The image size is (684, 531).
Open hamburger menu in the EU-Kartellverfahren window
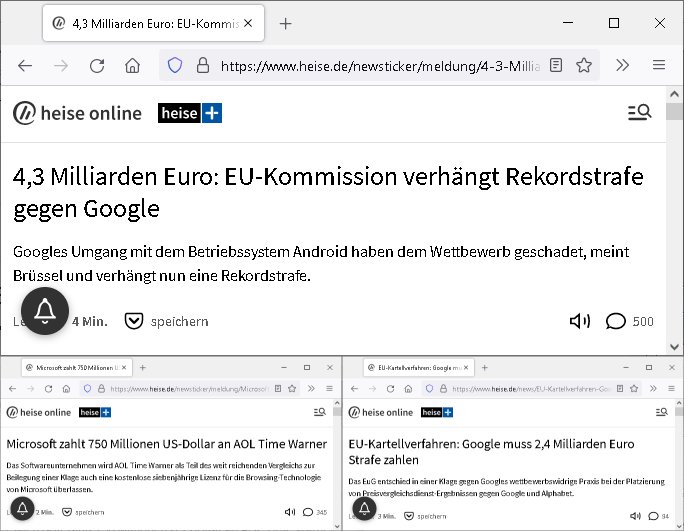pyautogui.click(x=671, y=389)
